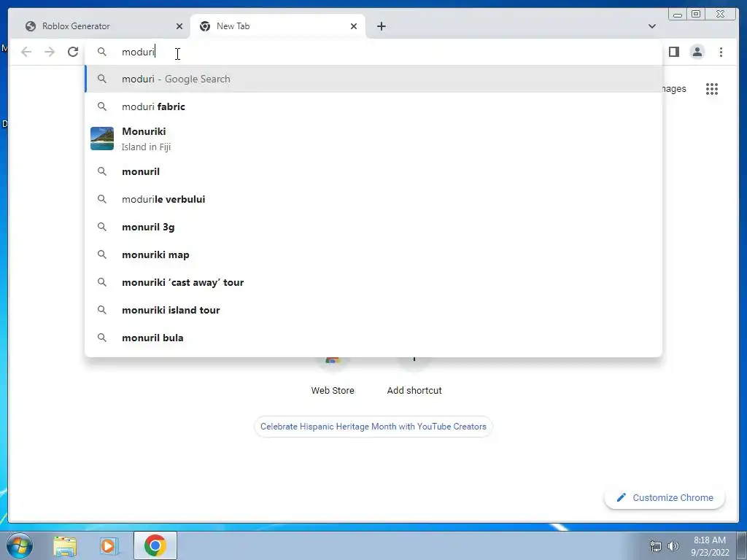Open the Google apps grid
Image resolution: width=747 pixels, height=560 pixels.
[x=712, y=88]
